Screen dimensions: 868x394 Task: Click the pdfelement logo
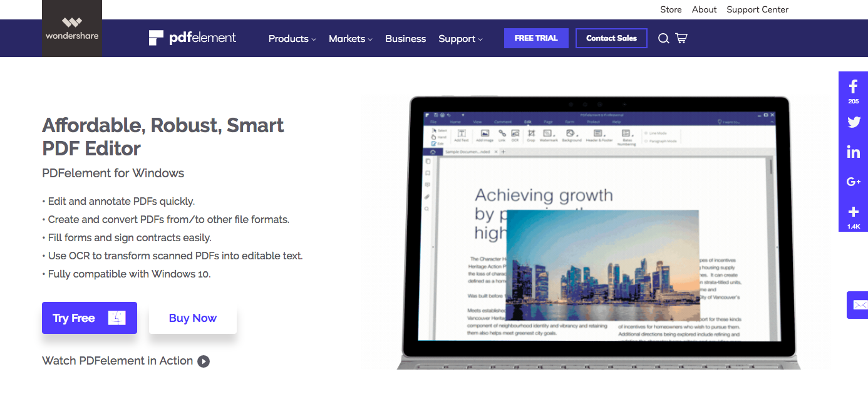(193, 38)
